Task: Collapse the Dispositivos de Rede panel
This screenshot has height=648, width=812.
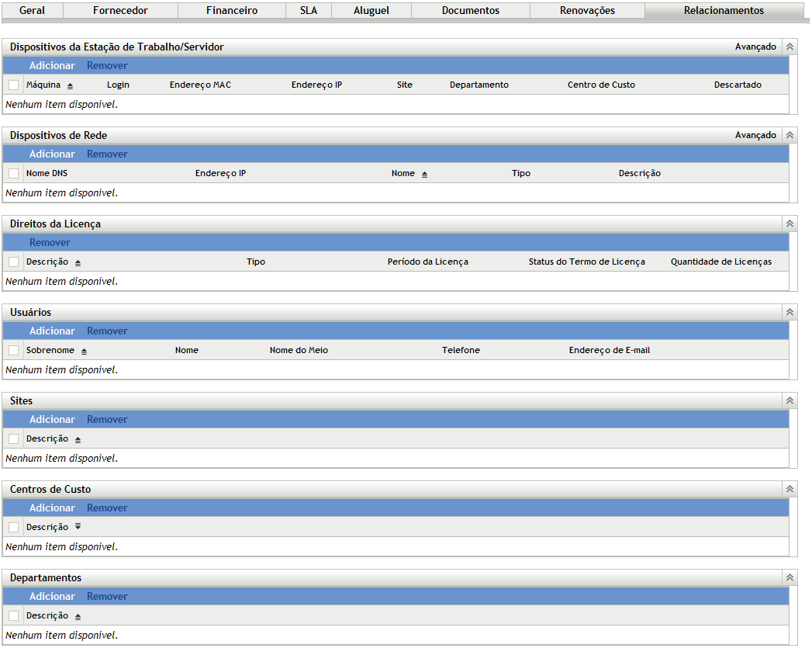Action: [790, 135]
